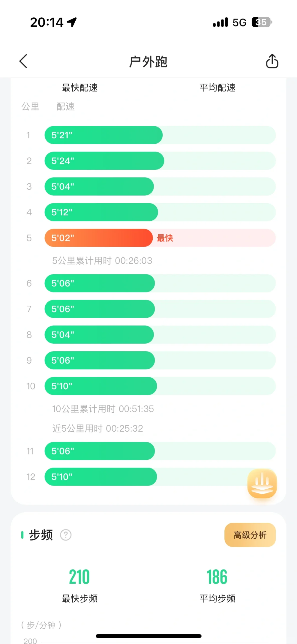297x644 pixels.
Task: Tap the battery indicator showing 35
Action: pyautogui.click(x=262, y=22)
